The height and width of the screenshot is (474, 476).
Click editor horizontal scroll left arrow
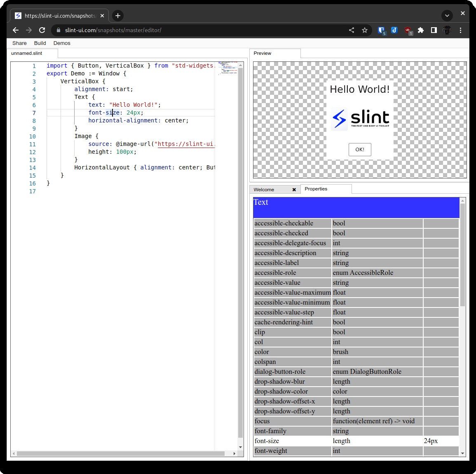pyautogui.click(x=14, y=453)
